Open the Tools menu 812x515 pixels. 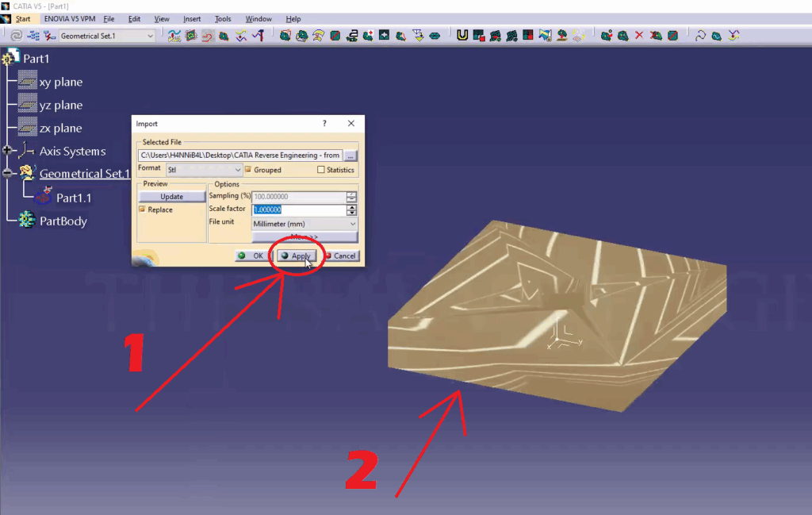[x=223, y=19]
